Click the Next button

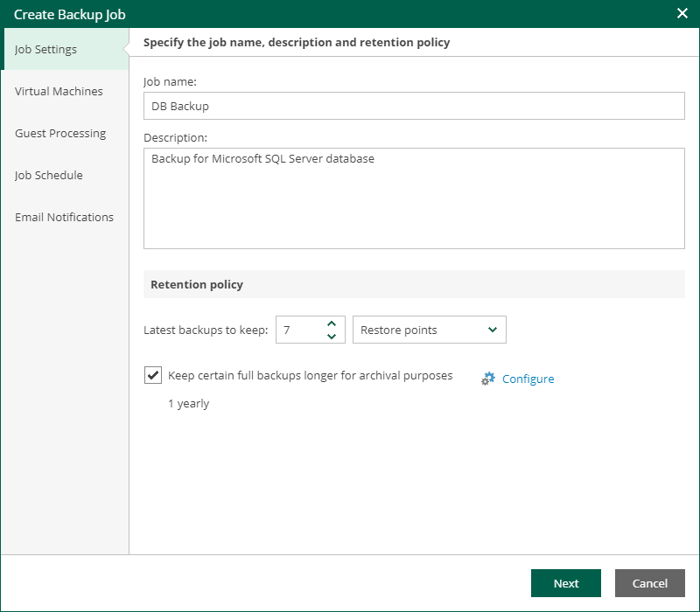coord(566,583)
